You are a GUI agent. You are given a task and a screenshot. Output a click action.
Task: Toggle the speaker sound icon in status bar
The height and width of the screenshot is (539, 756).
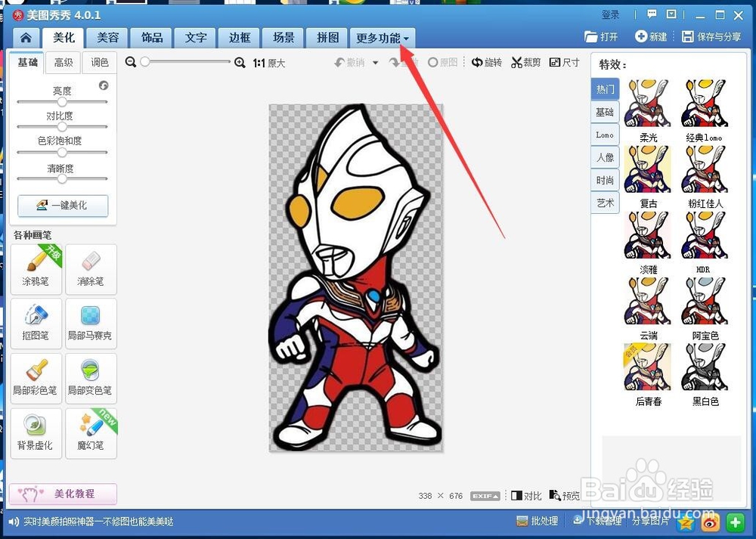14,522
